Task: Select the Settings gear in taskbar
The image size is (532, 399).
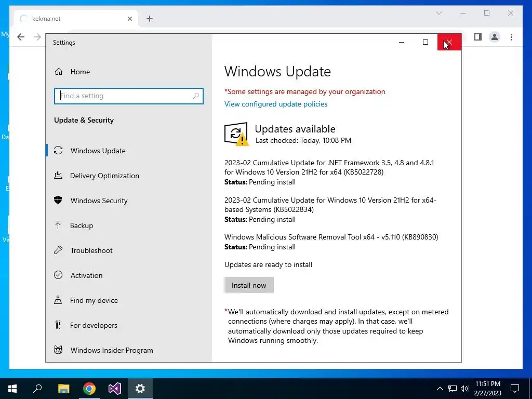Action: pyautogui.click(x=140, y=389)
